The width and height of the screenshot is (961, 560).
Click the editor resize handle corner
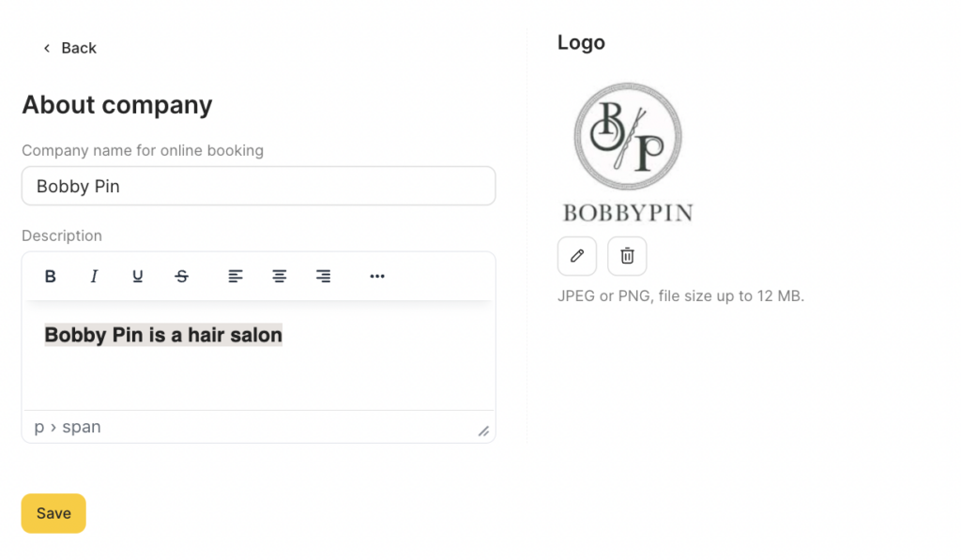pos(483,431)
